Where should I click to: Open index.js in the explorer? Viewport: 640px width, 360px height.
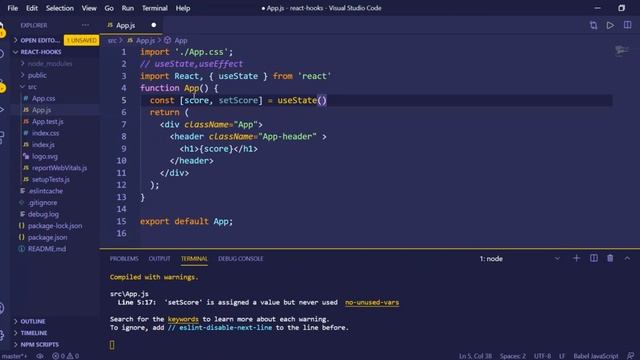click(43, 144)
